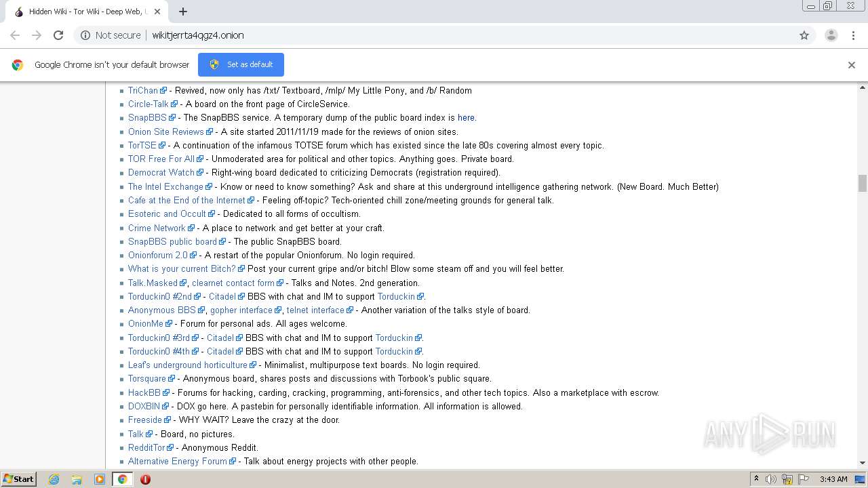Image resolution: width=868 pixels, height=488 pixels.
Task: Open the Windows Start menu
Action: tap(18, 479)
